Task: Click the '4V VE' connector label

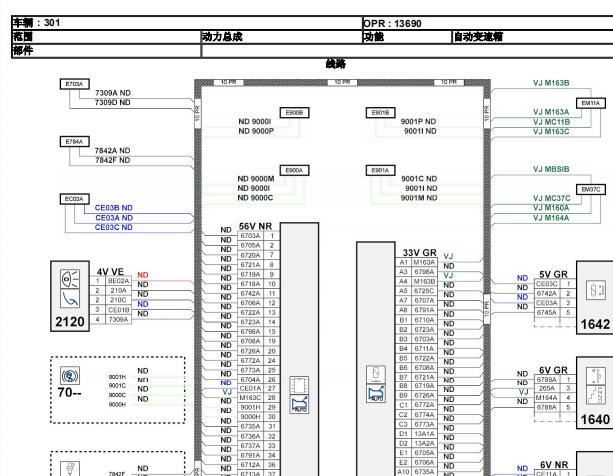Action: [x=110, y=272]
